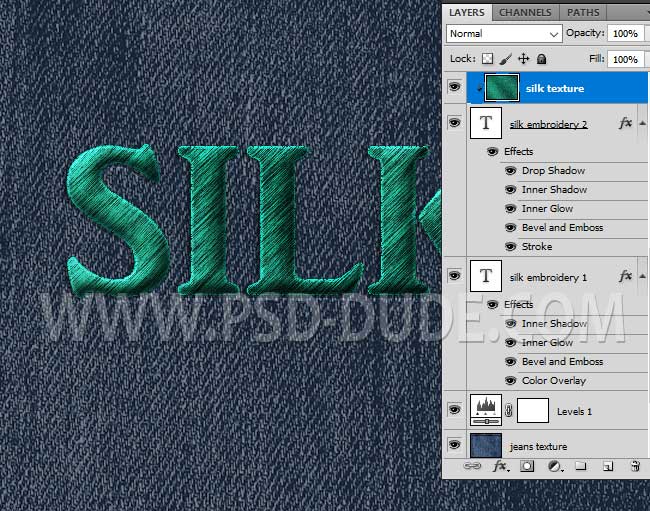Click the link layers icon at panel bottom
This screenshot has height=511, width=650.
[472, 466]
